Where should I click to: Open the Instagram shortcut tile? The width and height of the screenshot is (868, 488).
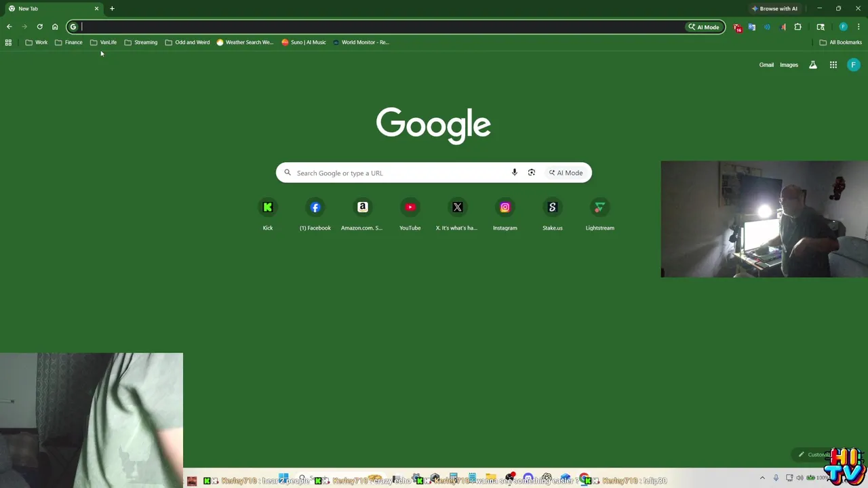[505, 214]
